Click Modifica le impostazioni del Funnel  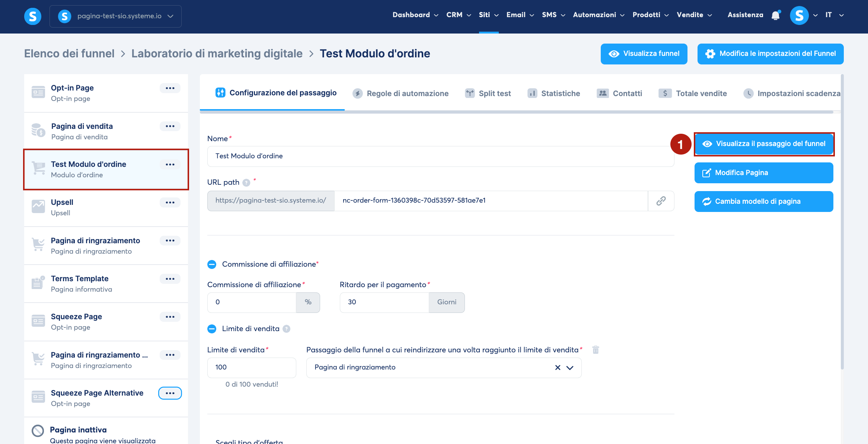click(x=770, y=54)
